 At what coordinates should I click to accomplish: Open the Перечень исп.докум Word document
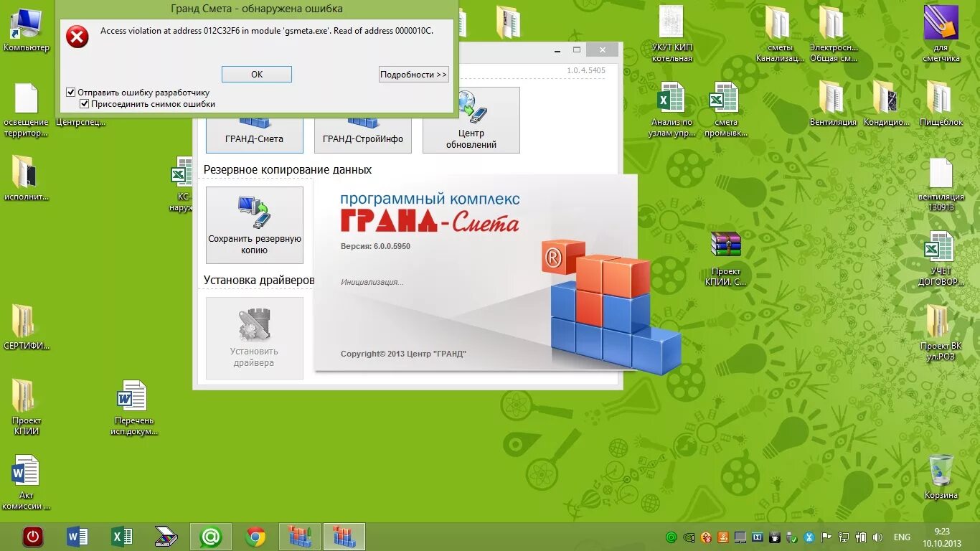point(133,408)
